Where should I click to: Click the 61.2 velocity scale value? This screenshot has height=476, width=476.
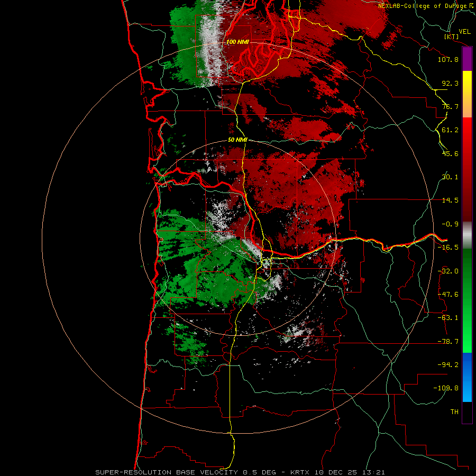click(x=450, y=130)
